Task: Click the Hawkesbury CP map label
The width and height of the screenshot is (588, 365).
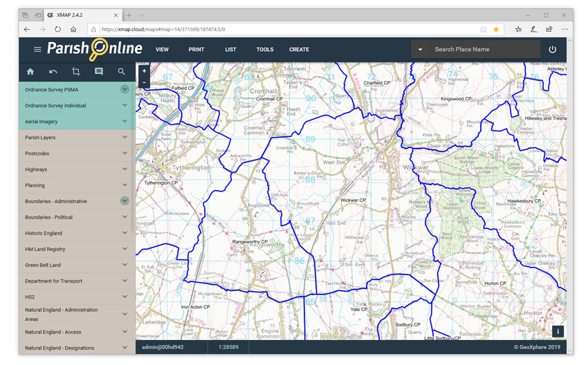Action: point(524,201)
